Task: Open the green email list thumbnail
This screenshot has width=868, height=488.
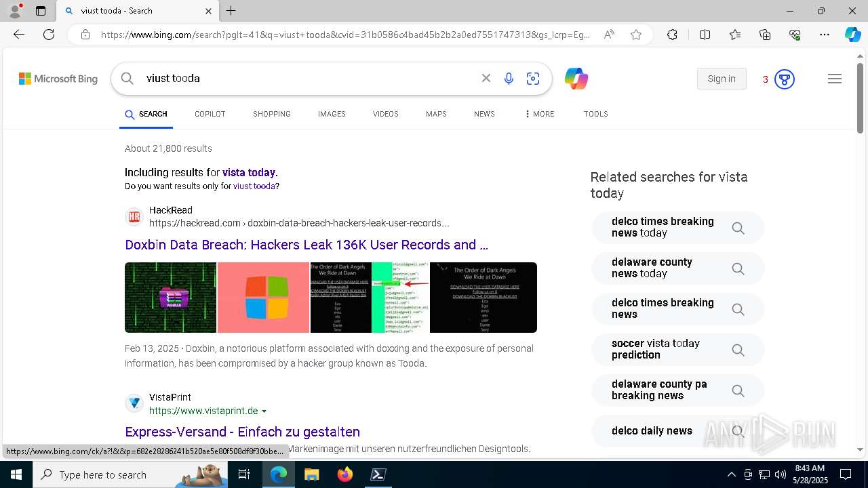Action: click(400, 298)
